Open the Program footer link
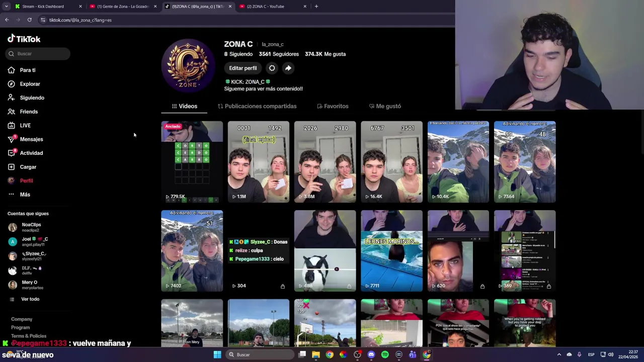 pos(21,327)
